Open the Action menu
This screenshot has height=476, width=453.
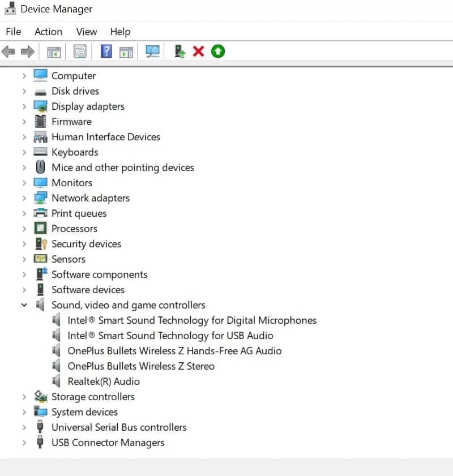pyautogui.click(x=48, y=32)
